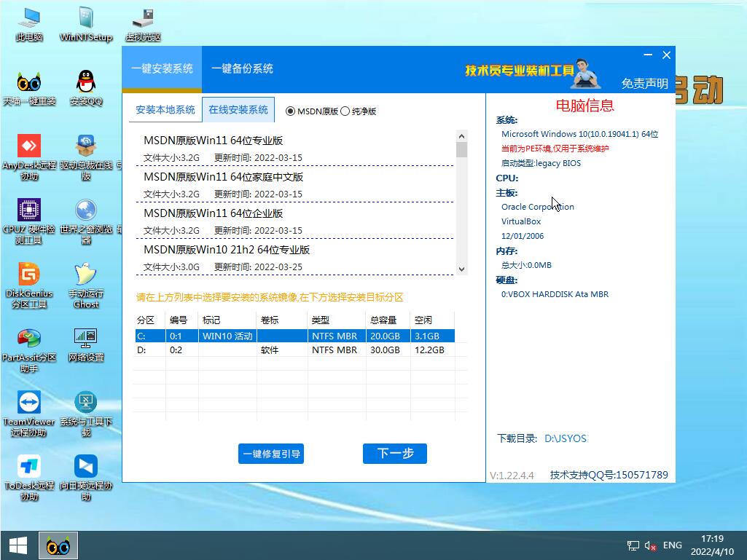Viewport: 747px width, 560px height.
Task: Launch the 安装QQ penguin icon
Action: [86, 89]
